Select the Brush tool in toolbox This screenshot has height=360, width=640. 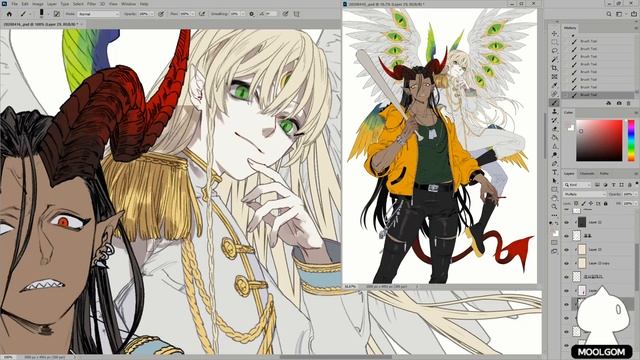pos(554,103)
